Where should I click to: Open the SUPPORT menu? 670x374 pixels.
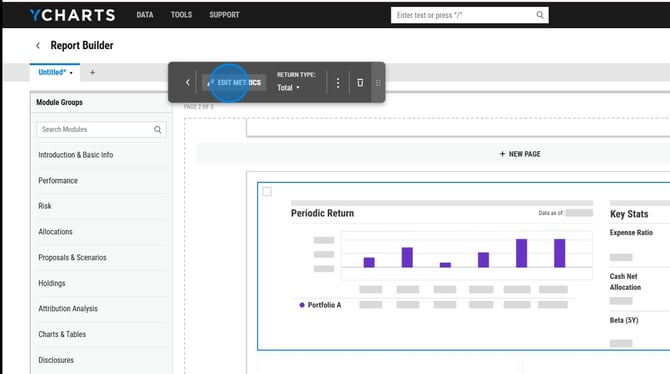(x=224, y=15)
